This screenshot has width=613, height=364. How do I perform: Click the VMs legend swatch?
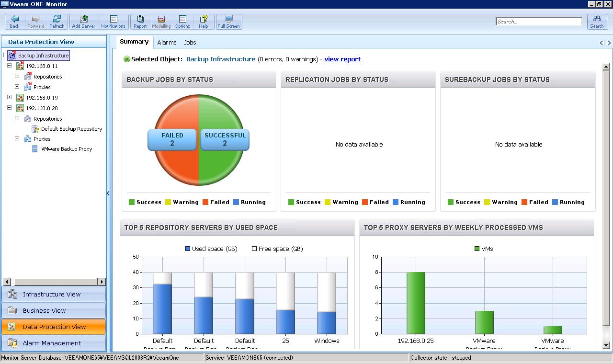tap(477, 249)
